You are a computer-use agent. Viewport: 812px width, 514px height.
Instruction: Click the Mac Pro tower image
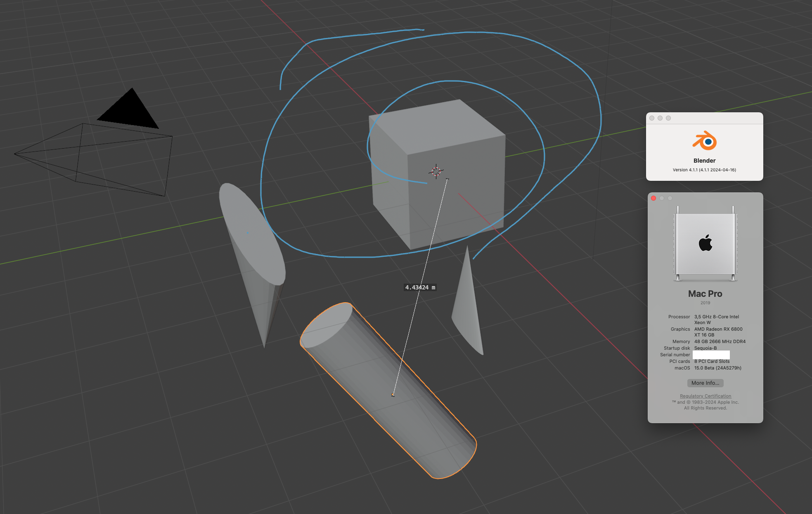click(705, 244)
